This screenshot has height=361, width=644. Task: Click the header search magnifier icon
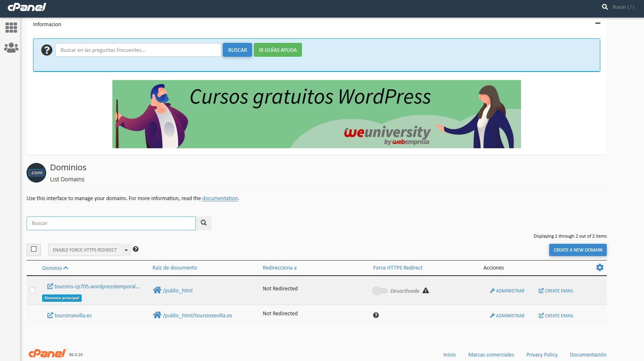tap(605, 7)
